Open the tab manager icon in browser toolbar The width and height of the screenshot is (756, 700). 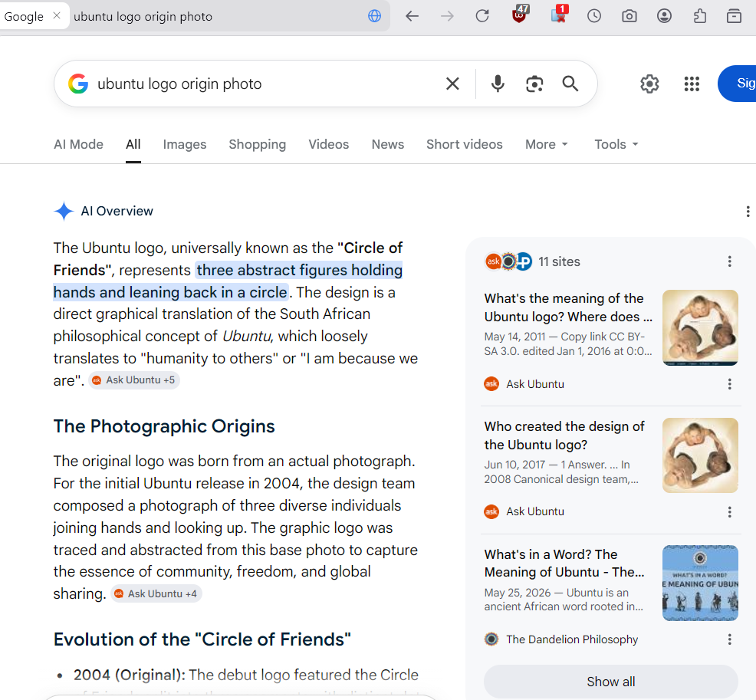(x=734, y=16)
